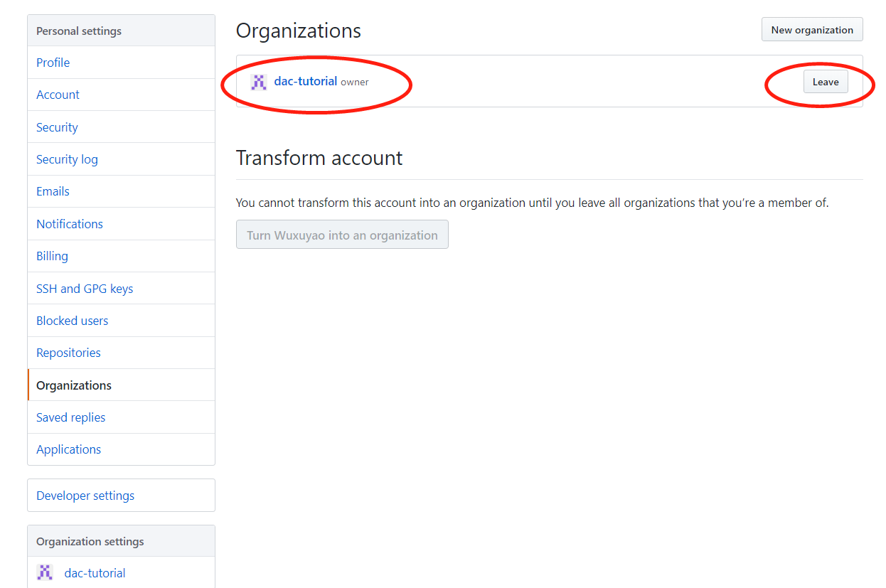This screenshot has height=588, width=886.
Task: Open Saved replies settings
Action: pyautogui.click(x=70, y=417)
